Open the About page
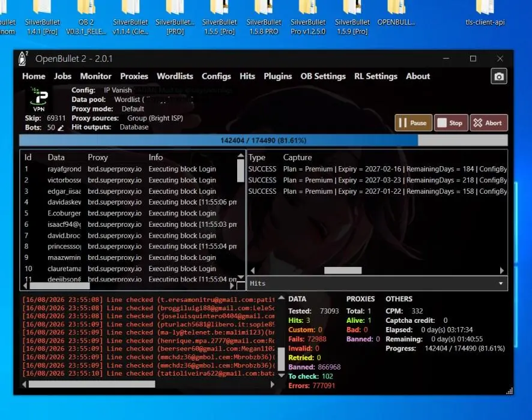Image resolution: width=532 pixels, height=420 pixels. tap(418, 76)
